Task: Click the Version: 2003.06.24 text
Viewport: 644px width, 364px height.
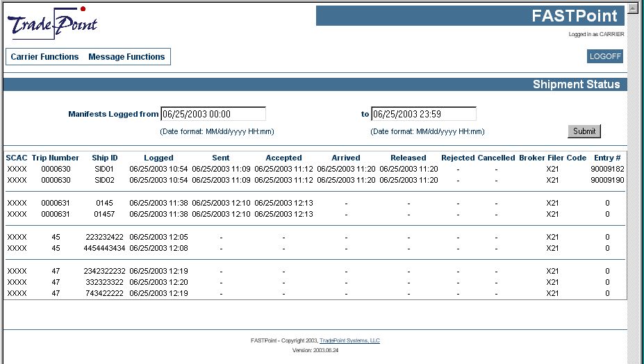Action: [x=315, y=350]
